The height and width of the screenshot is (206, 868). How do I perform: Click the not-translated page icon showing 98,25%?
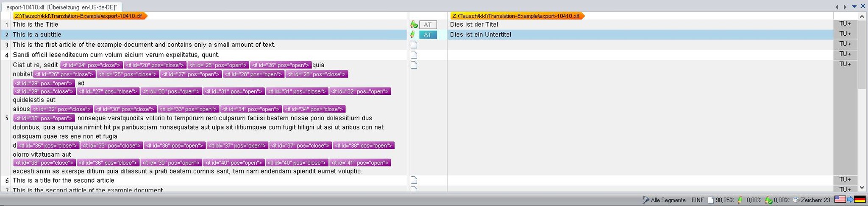pos(711,200)
